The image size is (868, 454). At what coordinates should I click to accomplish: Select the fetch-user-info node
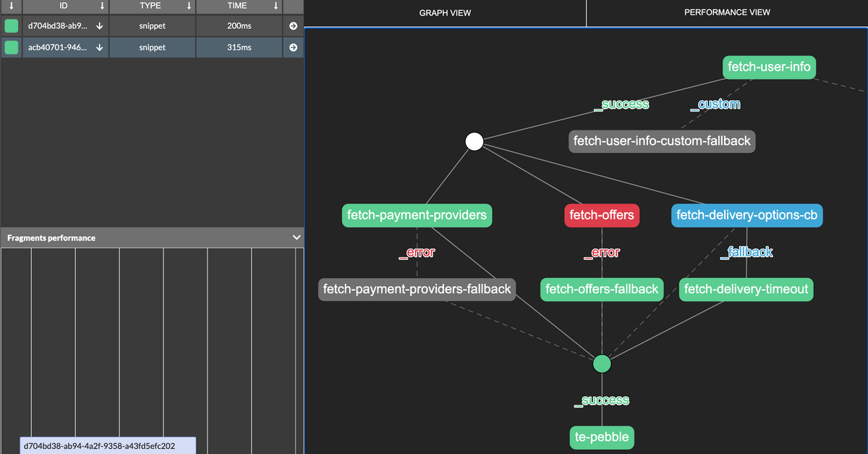click(770, 68)
